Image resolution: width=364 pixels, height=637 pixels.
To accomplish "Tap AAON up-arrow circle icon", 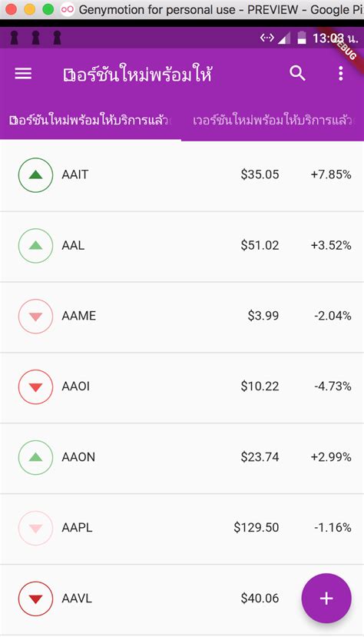I will pos(36,457).
